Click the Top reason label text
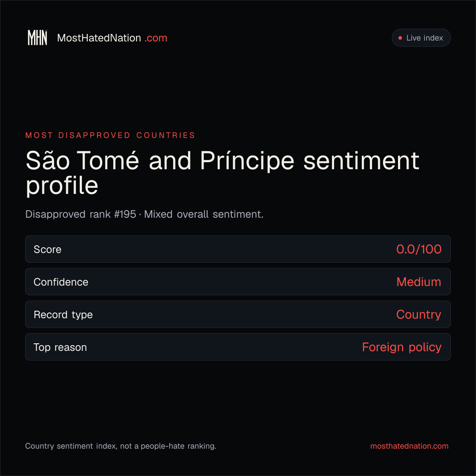 click(60, 347)
